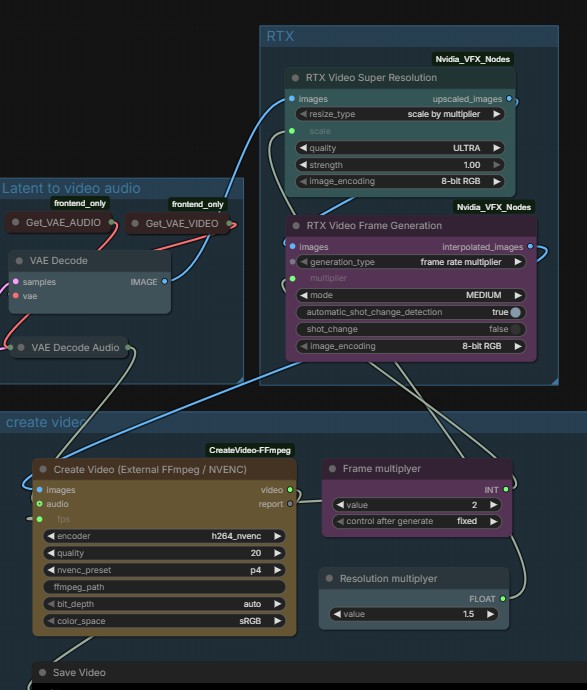The height and width of the screenshot is (690, 587).
Task: Decrease Resolution multiplyer value
Action: (x=337, y=614)
